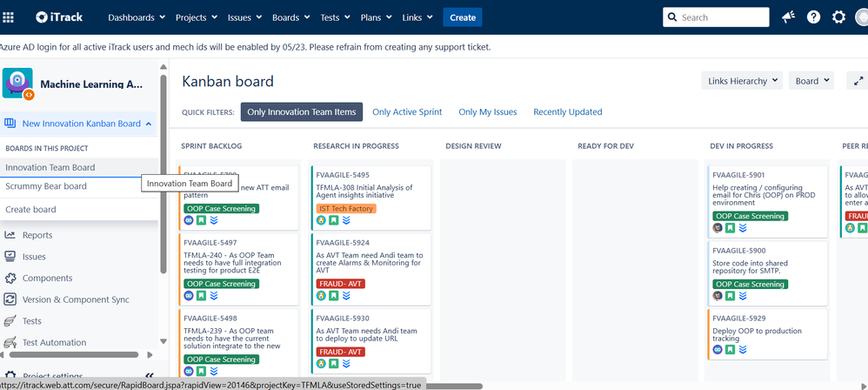This screenshot has width=868, height=390.
Task: Open the notifications megaphone icon
Action: pyautogui.click(x=788, y=17)
